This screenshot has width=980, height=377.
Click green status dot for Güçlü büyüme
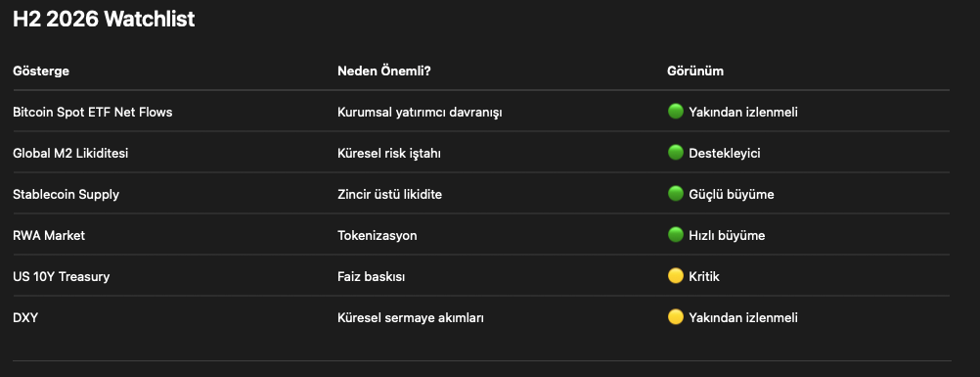[675, 194]
